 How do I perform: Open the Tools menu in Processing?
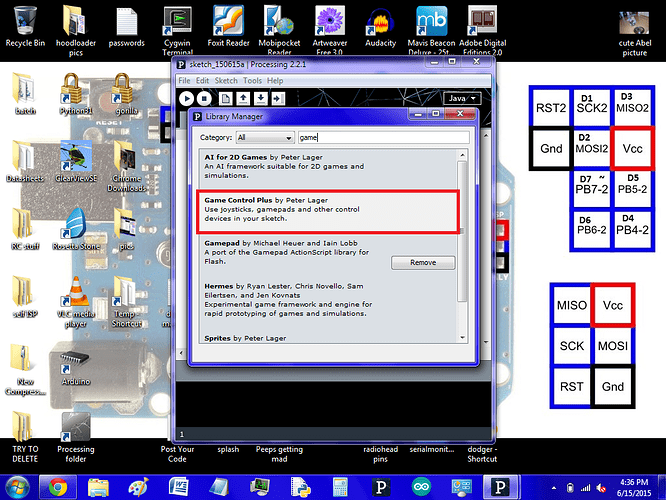pyautogui.click(x=252, y=81)
